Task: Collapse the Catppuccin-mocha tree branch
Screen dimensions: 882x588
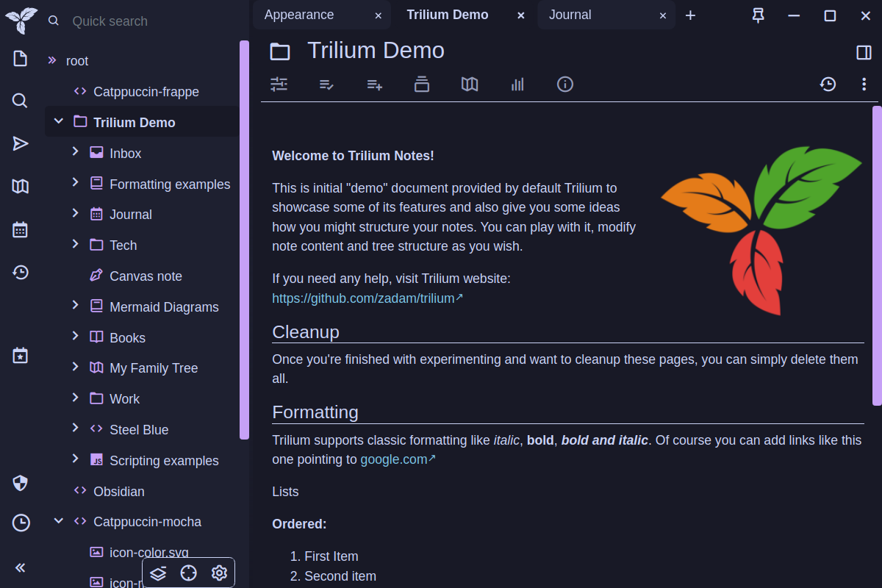Action: pos(59,521)
